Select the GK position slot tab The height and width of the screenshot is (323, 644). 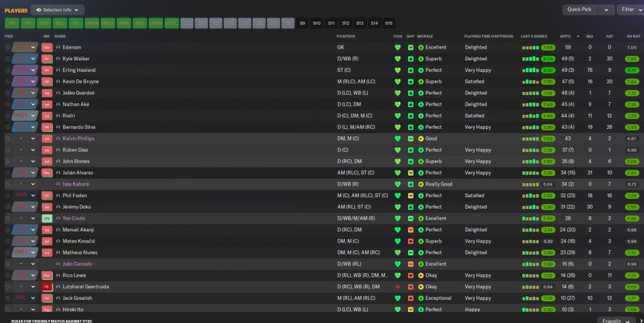[12, 23]
